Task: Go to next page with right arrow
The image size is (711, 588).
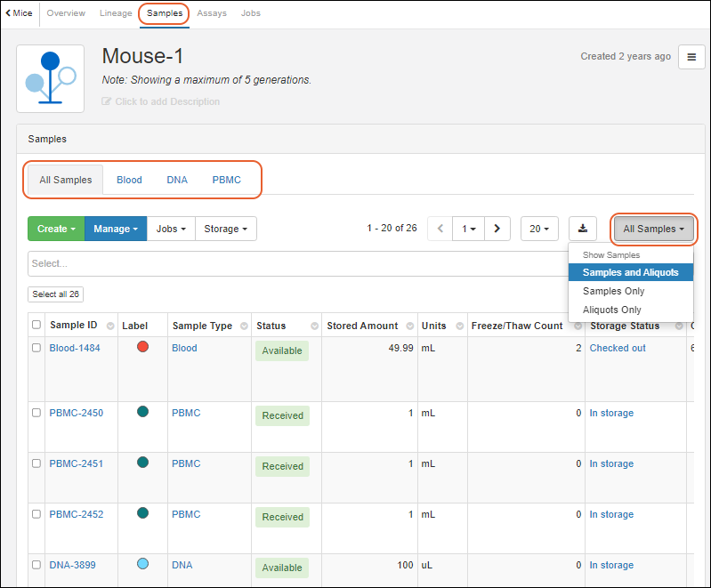Action: 497,229
